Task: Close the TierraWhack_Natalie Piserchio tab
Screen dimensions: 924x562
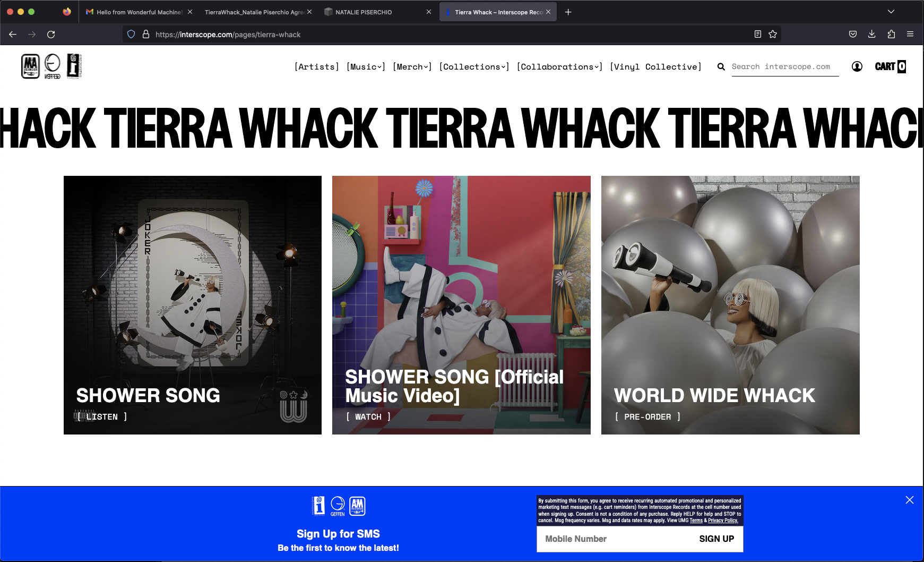Action: (309, 12)
